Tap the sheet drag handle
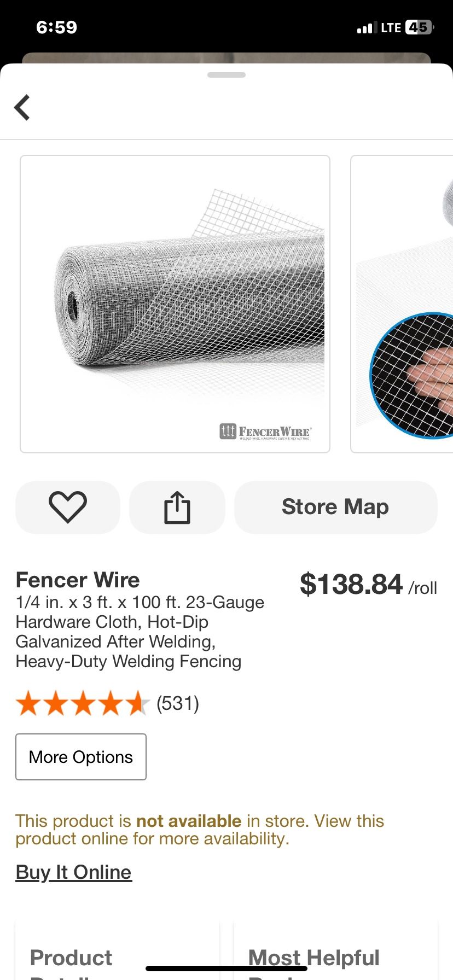The height and width of the screenshot is (980, 453). click(x=226, y=75)
